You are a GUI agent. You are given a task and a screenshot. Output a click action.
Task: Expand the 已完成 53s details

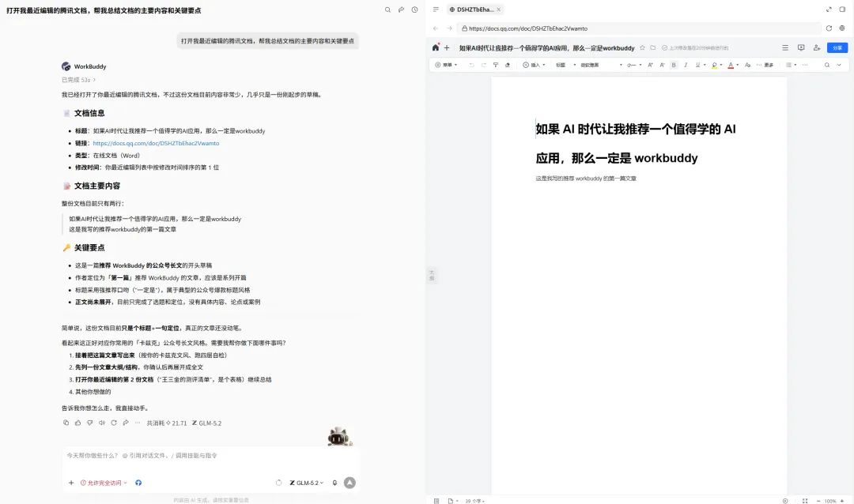coord(78,80)
